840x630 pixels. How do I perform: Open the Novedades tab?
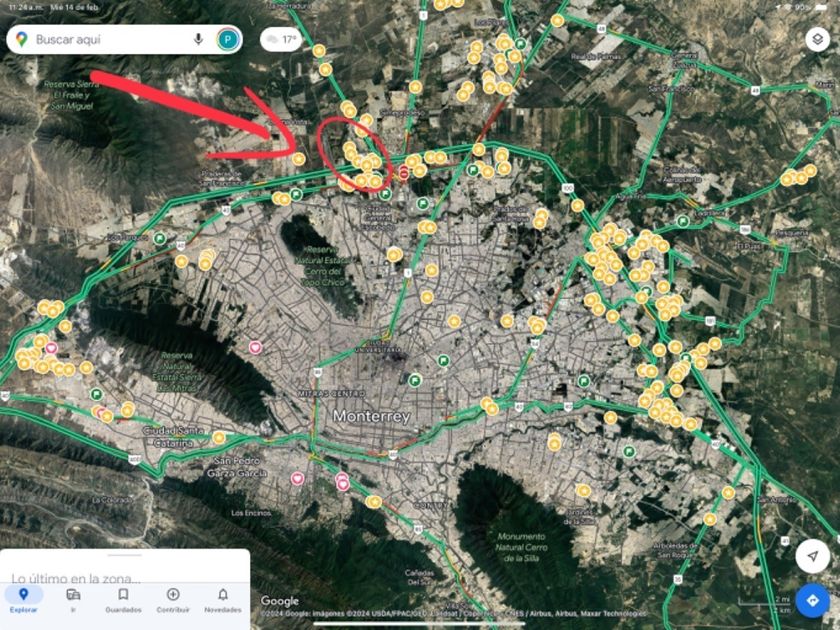[223, 600]
